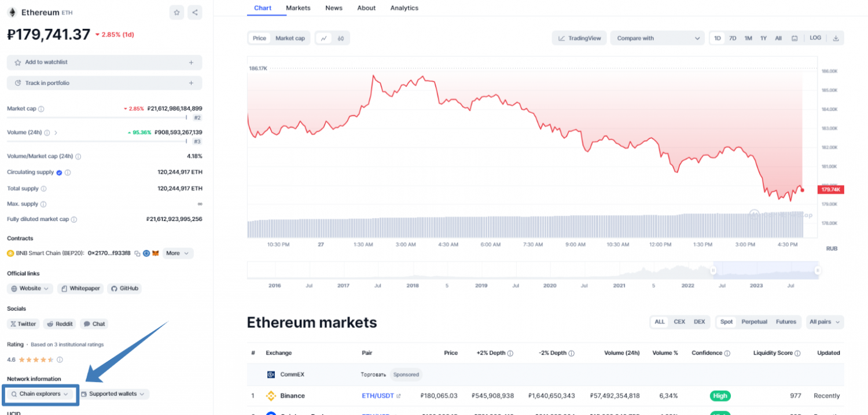Expand the Chain explorers dropdown

pyautogui.click(x=40, y=394)
